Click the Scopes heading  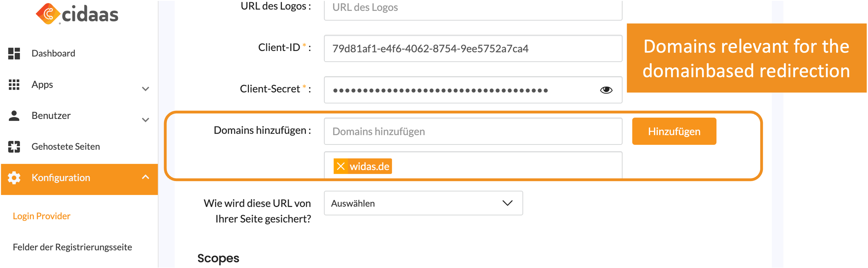[x=218, y=258]
